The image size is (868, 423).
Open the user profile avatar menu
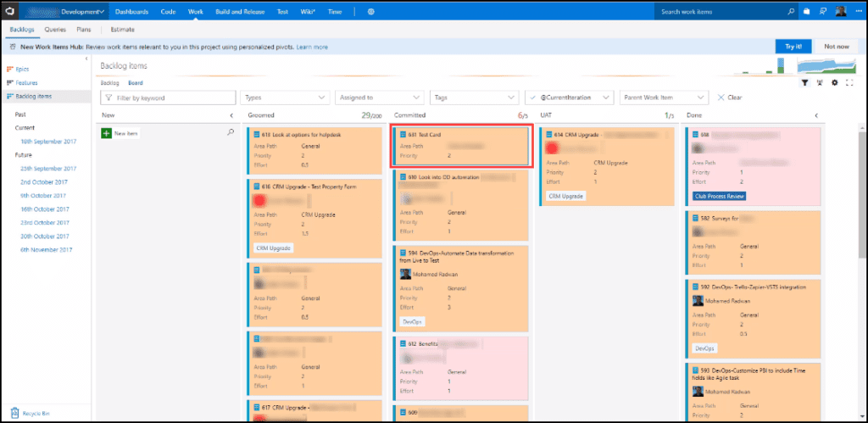[840, 12]
